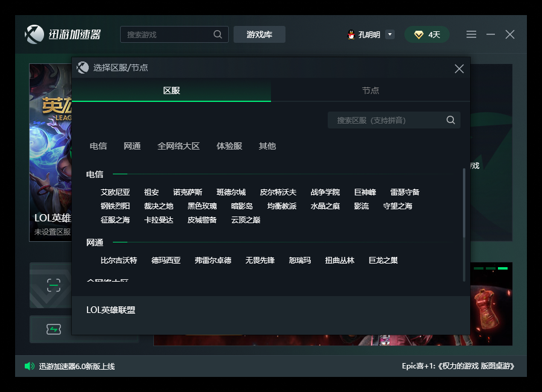The height and width of the screenshot is (392, 542).
Task: Open the hamburger menu icon
Action: pos(471,34)
